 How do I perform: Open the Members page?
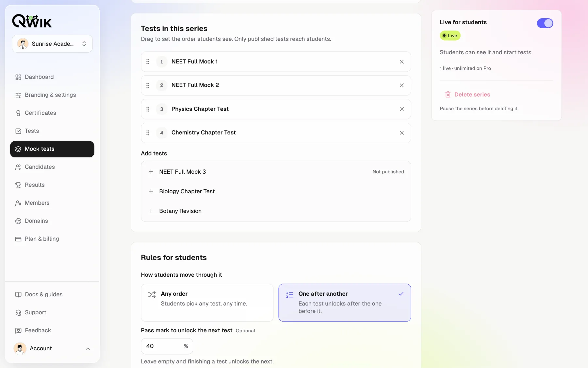(x=52, y=203)
